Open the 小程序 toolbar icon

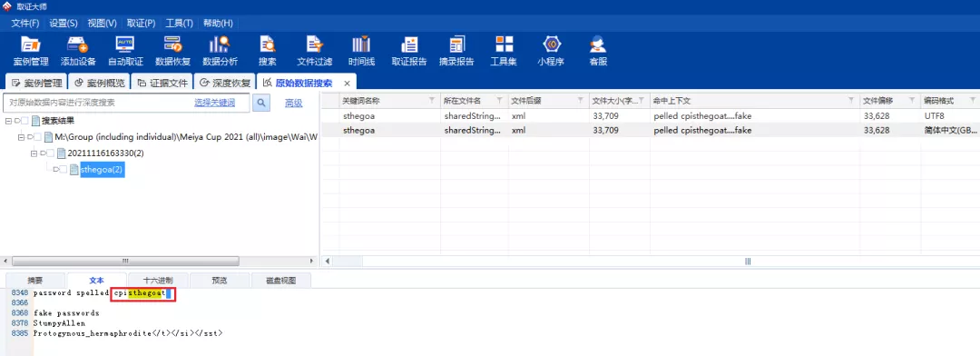click(x=552, y=51)
